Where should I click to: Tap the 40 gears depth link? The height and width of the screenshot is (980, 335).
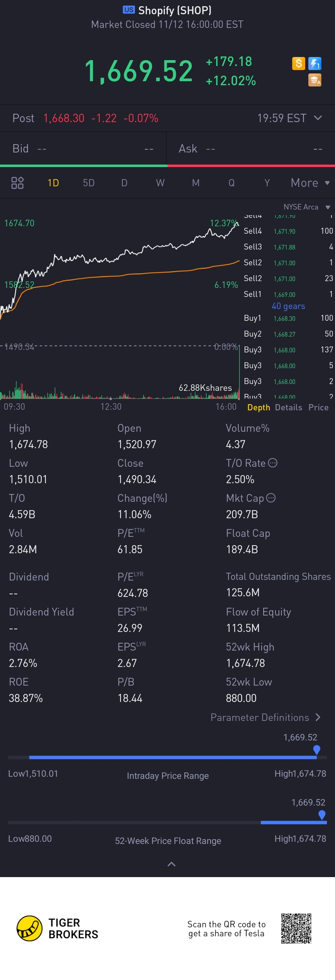288,306
